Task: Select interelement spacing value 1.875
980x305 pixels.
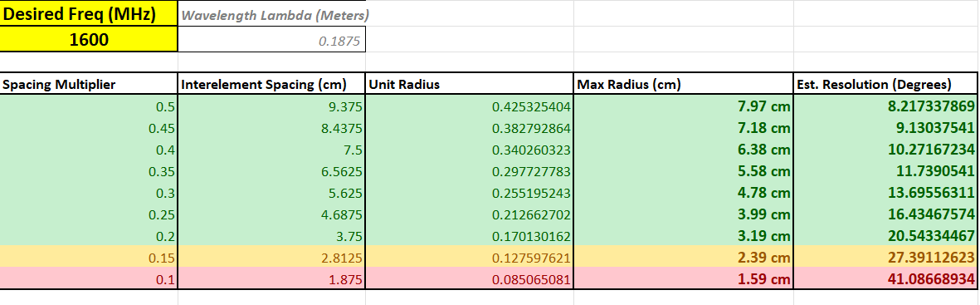Action: (272, 278)
